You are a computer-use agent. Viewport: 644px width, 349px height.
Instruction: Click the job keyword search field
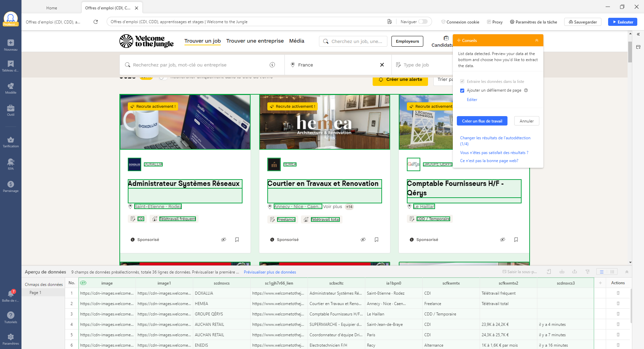[202, 65]
